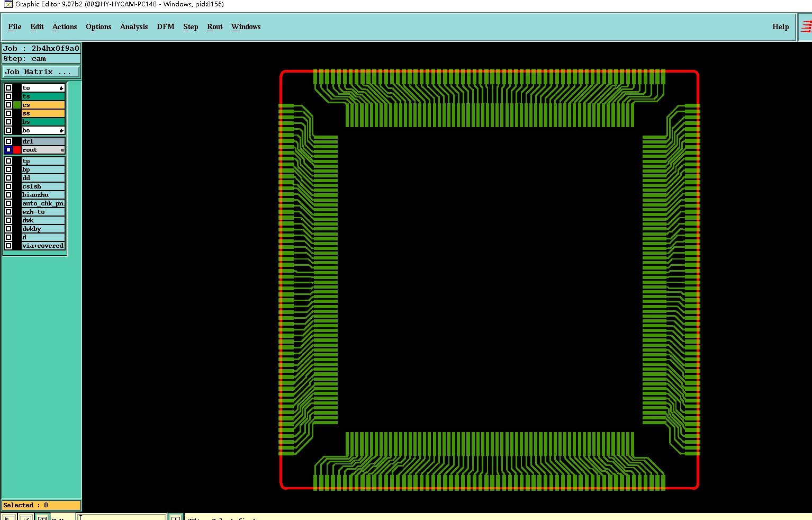Open the Step menu
Image resolution: width=812 pixels, height=520 pixels.
(191, 26)
